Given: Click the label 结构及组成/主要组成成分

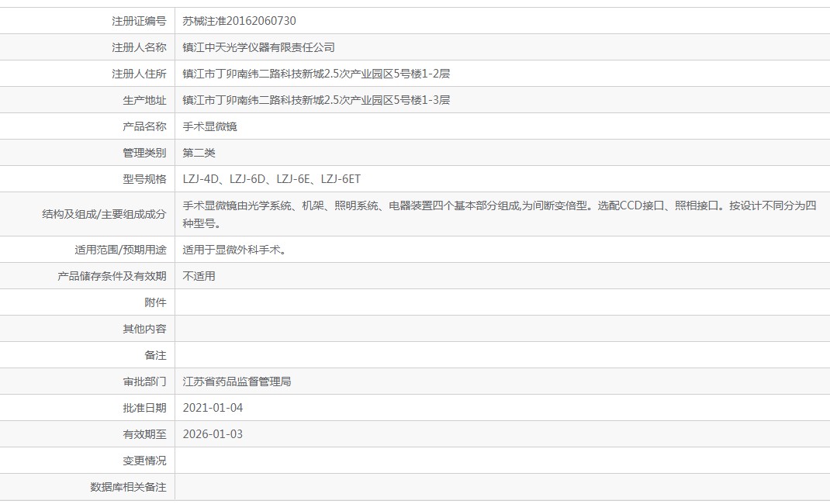Looking at the screenshot, I should [x=104, y=214].
